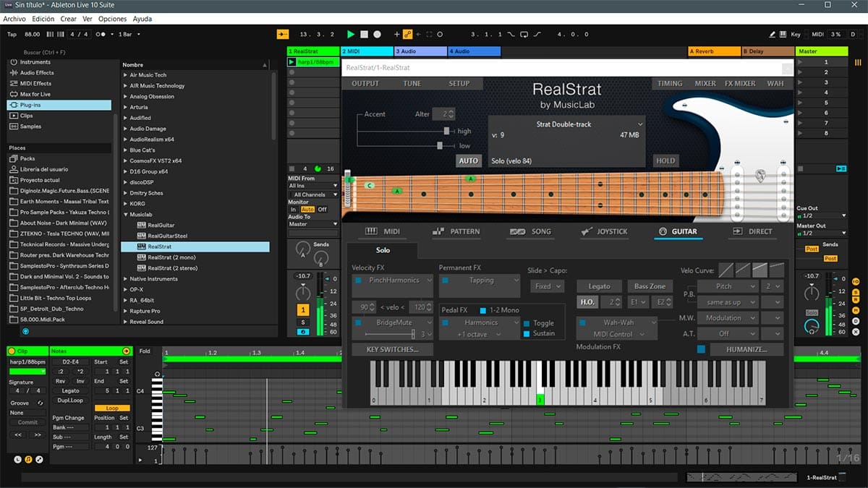The width and height of the screenshot is (868, 488).
Task: Click the round Arrangement Record button
Action: tap(378, 34)
